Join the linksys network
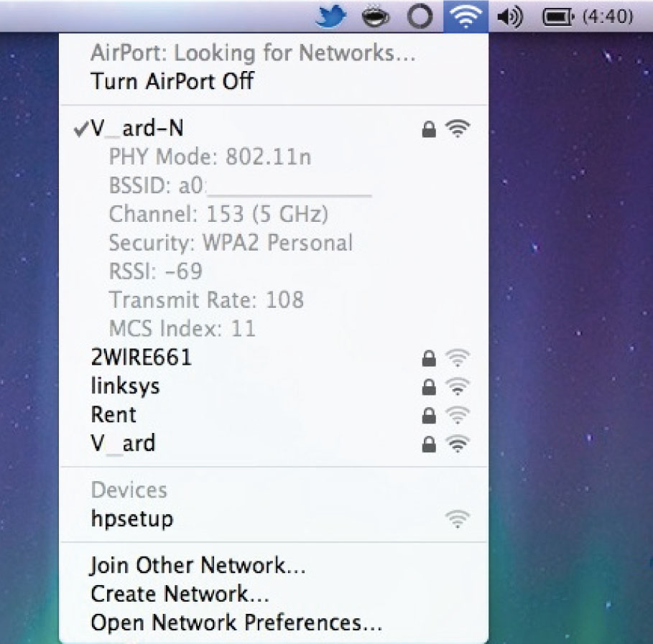653x644 pixels. [x=274, y=386]
